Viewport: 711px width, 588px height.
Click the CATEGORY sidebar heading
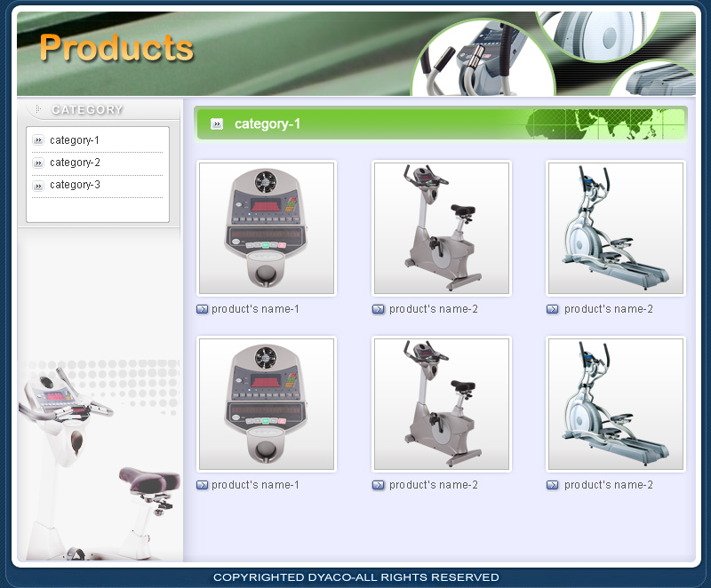[x=87, y=109]
